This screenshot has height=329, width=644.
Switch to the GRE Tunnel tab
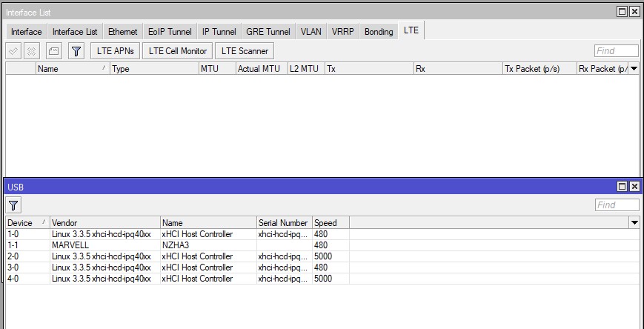tap(268, 32)
